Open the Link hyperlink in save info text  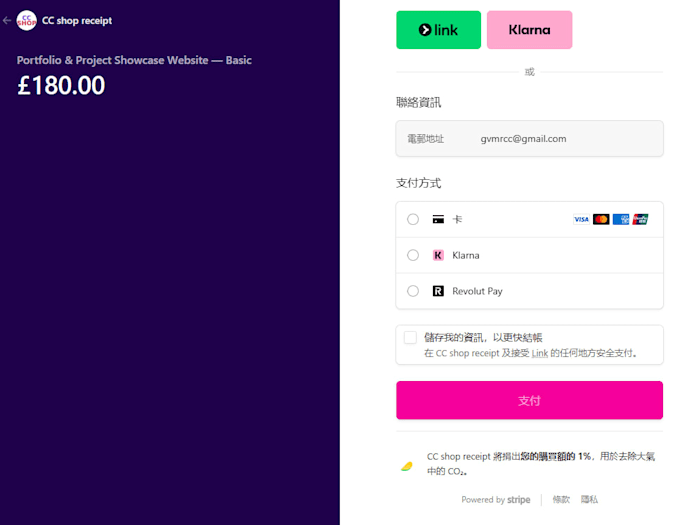coord(539,353)
